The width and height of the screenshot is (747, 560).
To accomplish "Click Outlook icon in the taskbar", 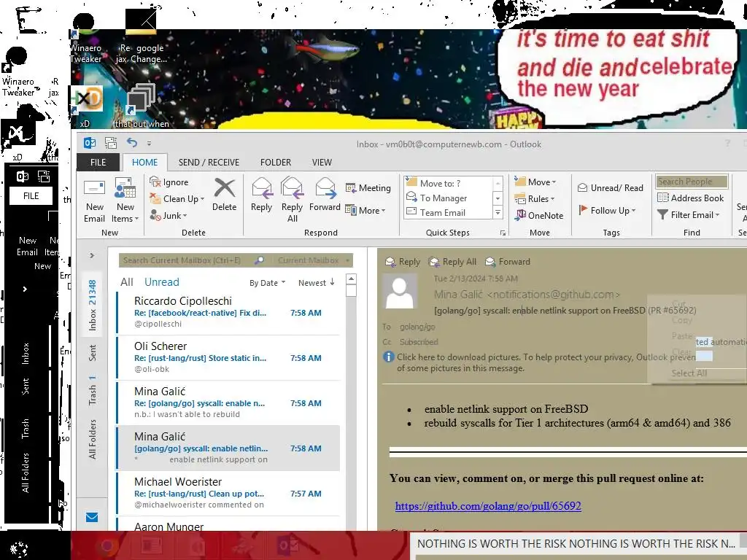I will point(287,545).
